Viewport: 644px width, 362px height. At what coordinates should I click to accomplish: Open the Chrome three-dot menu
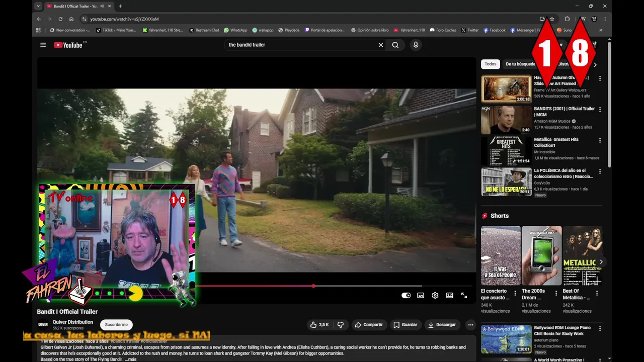pyautogui.click(x=605, y=19)
